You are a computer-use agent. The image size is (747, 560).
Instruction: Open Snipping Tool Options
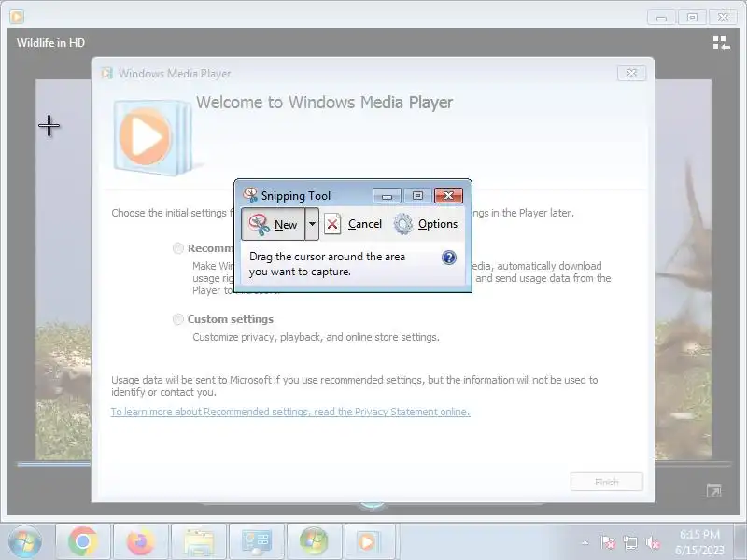pyautogui.click(x=426, y=224)
